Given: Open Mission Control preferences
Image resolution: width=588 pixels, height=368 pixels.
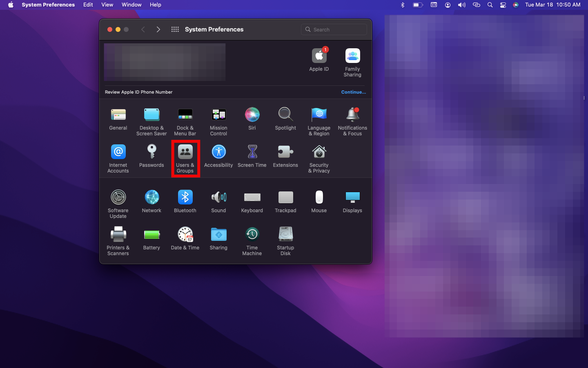Looking at the screenshot, I should (218, 121).
